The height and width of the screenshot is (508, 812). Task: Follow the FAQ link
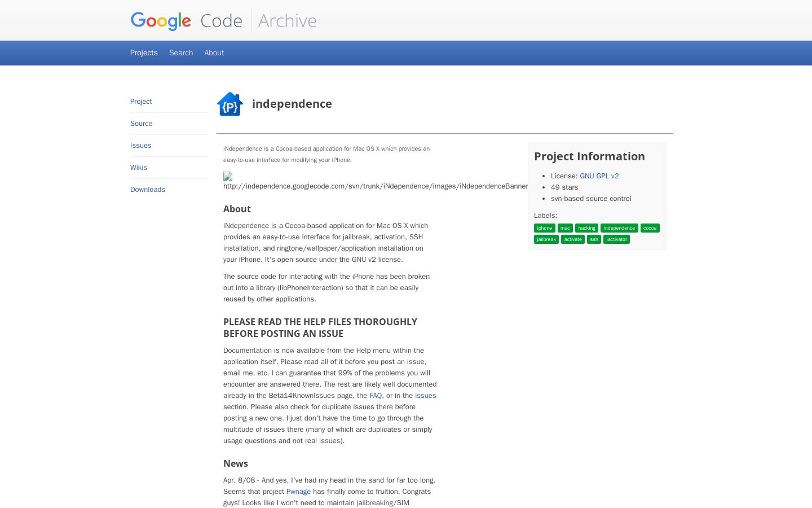[376, 396]
